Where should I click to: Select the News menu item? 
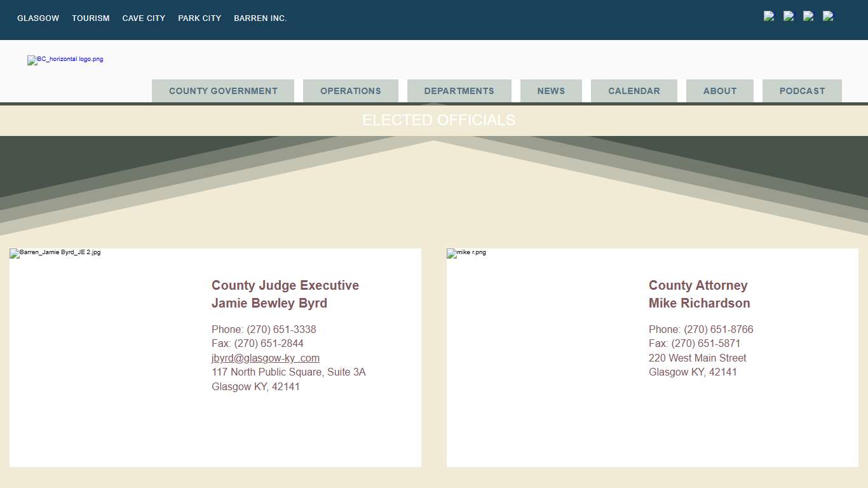tap(550, 91)
